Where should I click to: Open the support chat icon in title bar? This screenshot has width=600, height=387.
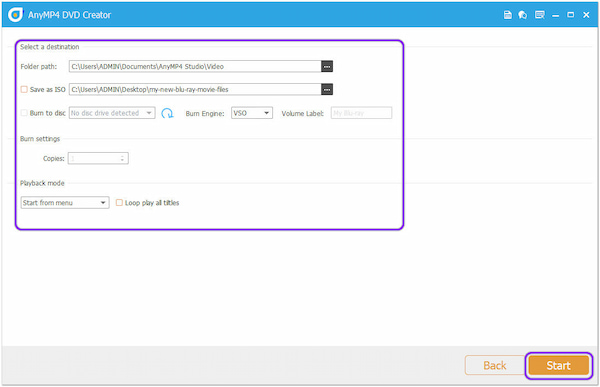[523, 15]
